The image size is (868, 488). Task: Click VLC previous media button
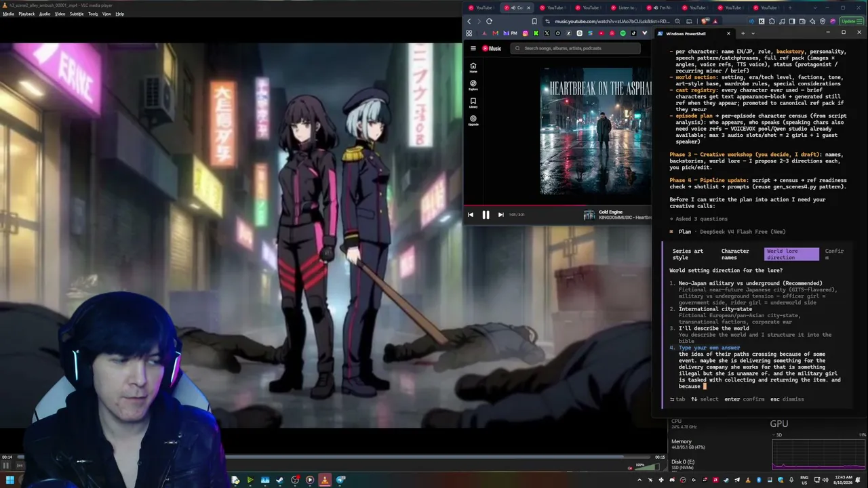20,465
